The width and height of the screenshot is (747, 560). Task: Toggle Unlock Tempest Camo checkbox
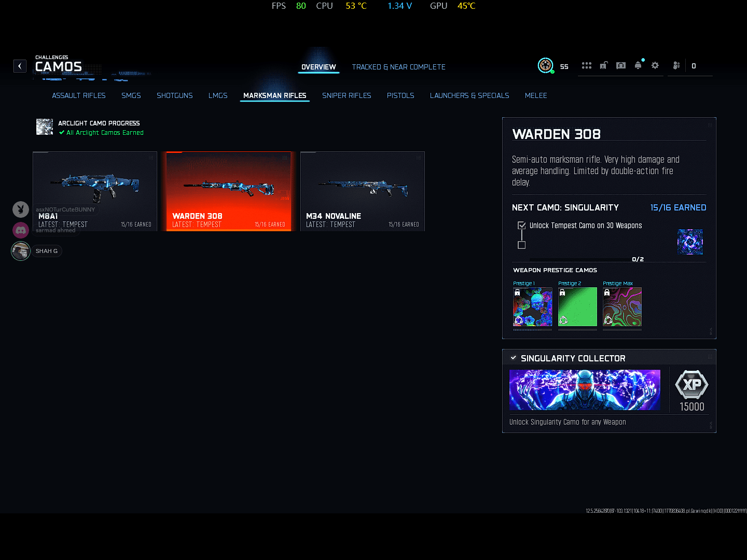click(x=522, y=226)
